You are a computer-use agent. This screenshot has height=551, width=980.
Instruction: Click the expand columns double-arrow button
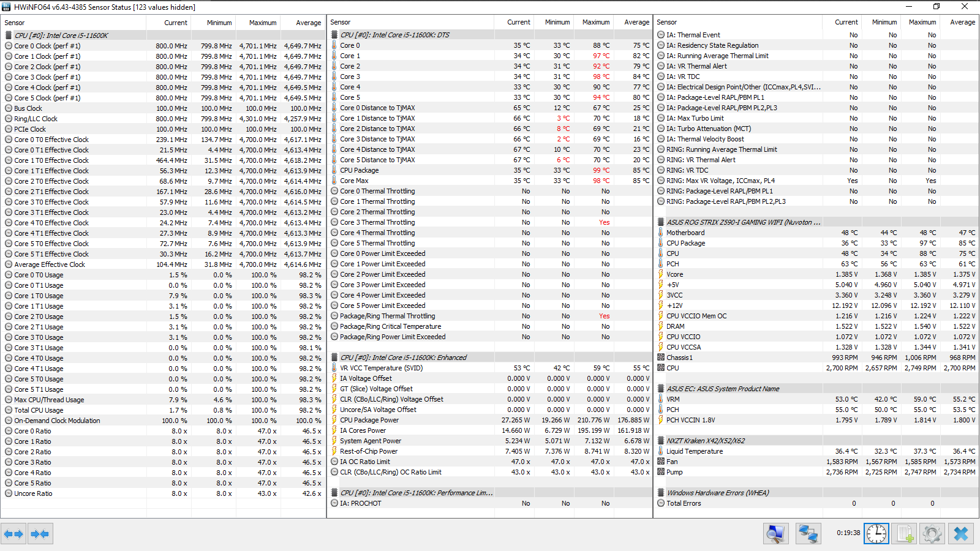(x=13, y=534)
